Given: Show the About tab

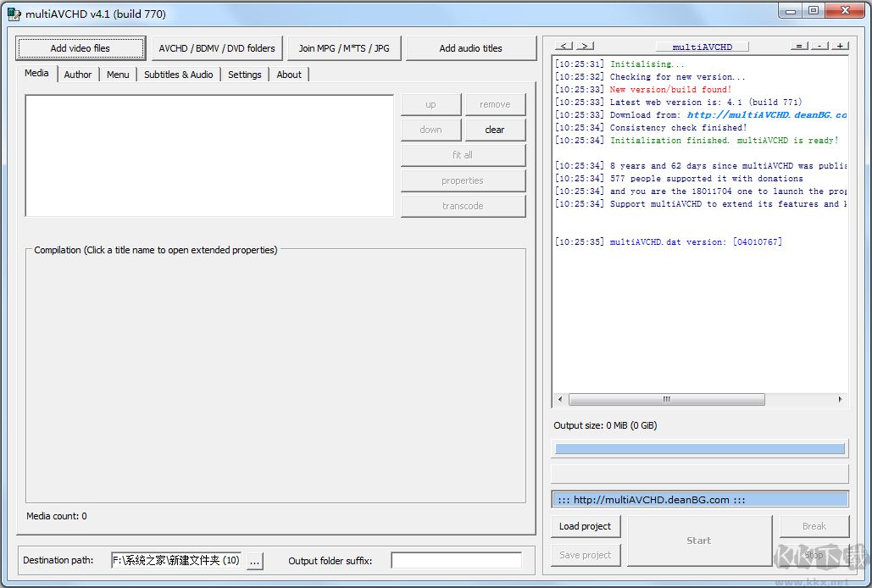Looking at the screenshot, I should (x=289, y=75).
